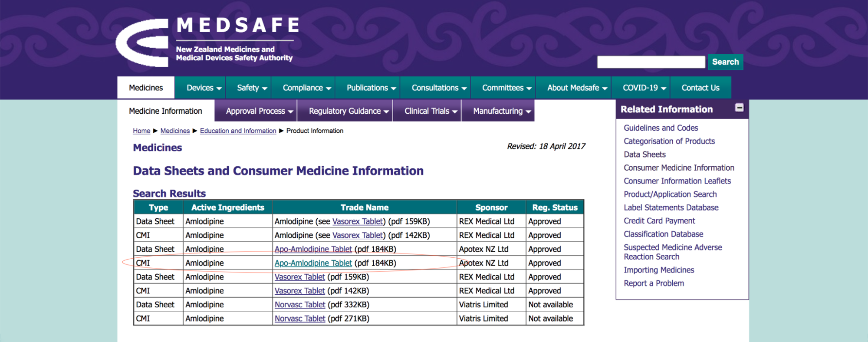Image resolution: width=868 pixels, height=342 pixels.
Task: Open Vasorex Tablet link in 142KB Amlodipine row
Action: click(x=358, y=235)
